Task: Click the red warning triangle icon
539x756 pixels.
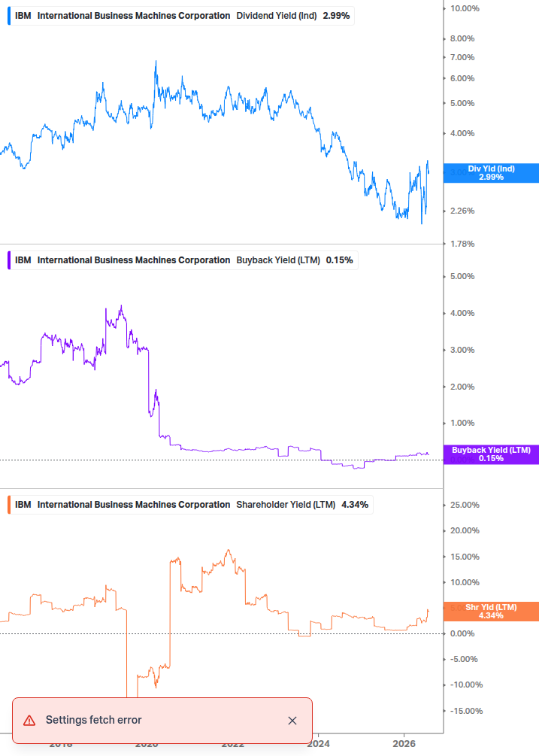Action: (29, 721)
